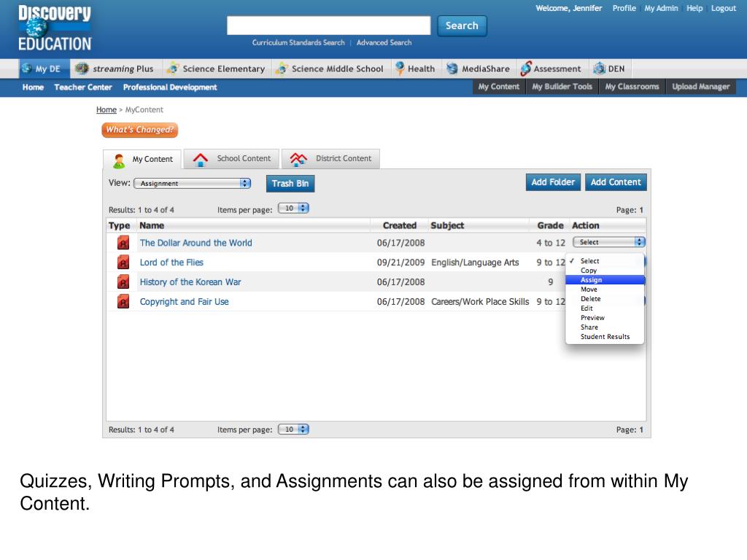Switch to the School Content tab

tap(231, 159)
